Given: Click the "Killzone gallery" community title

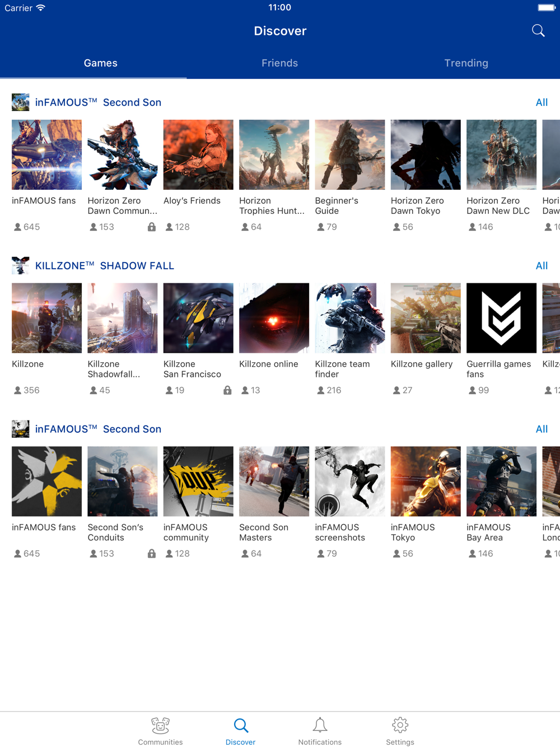Looking at the screenshot, I should click(422, 364).
